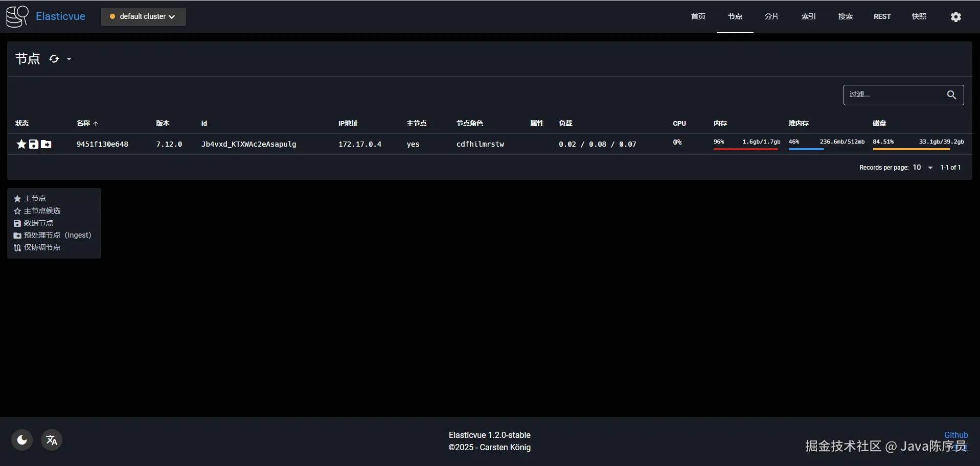Click the master node star icon in row
980x466 pixels.
(21, 144)
